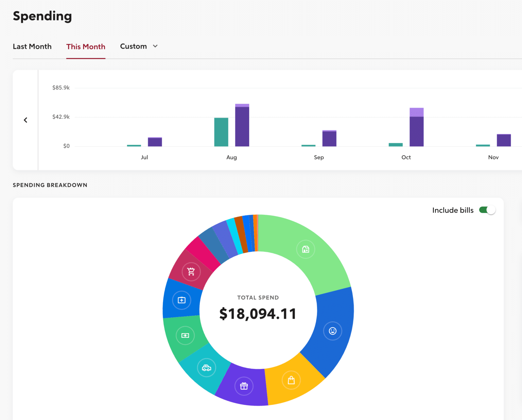The image size is (522, 420).
Task: Click the teal bar for Aug
Action: [221, 132]
